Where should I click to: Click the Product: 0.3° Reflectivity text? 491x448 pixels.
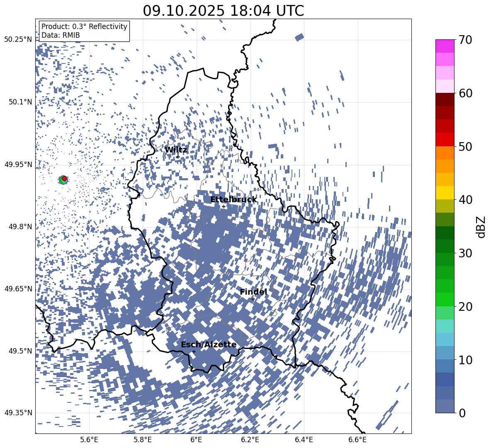coord(84,27)
